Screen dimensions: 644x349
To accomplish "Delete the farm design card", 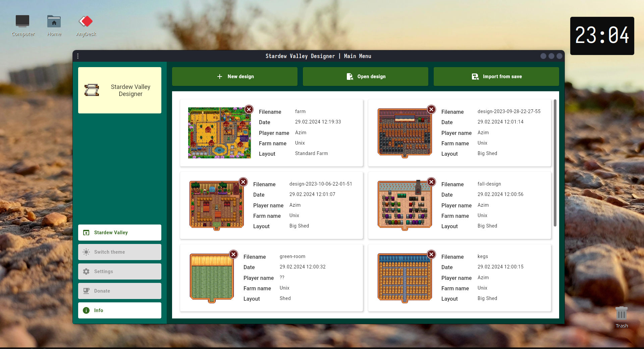I will click(249, 109).
